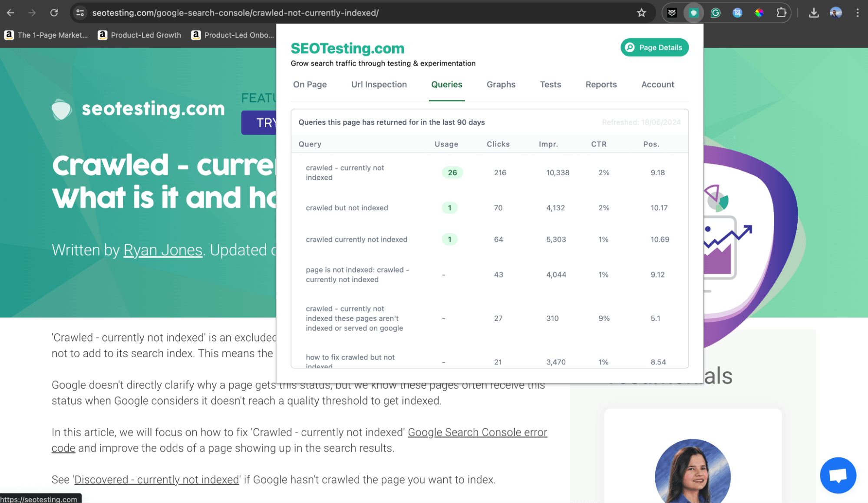
Task: Click the Clicks column header
Action: [x=498, y=144]
